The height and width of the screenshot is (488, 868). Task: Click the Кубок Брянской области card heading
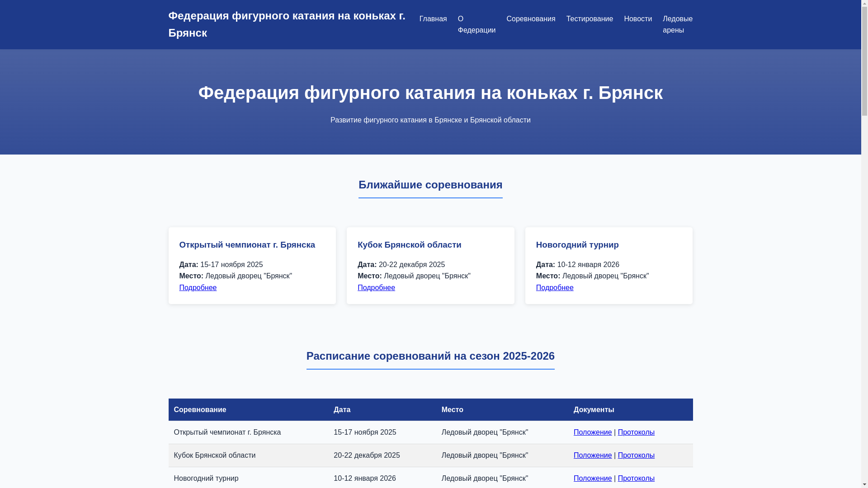[409, 245]
